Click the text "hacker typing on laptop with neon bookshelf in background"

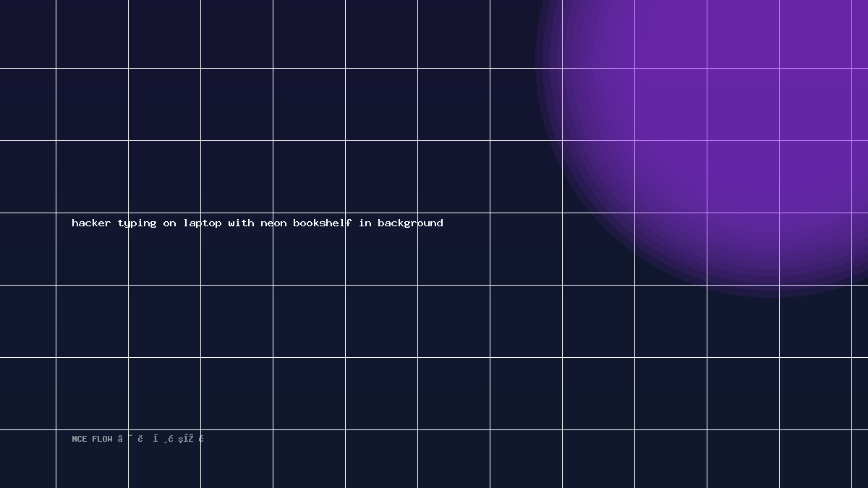coord(258,223)
